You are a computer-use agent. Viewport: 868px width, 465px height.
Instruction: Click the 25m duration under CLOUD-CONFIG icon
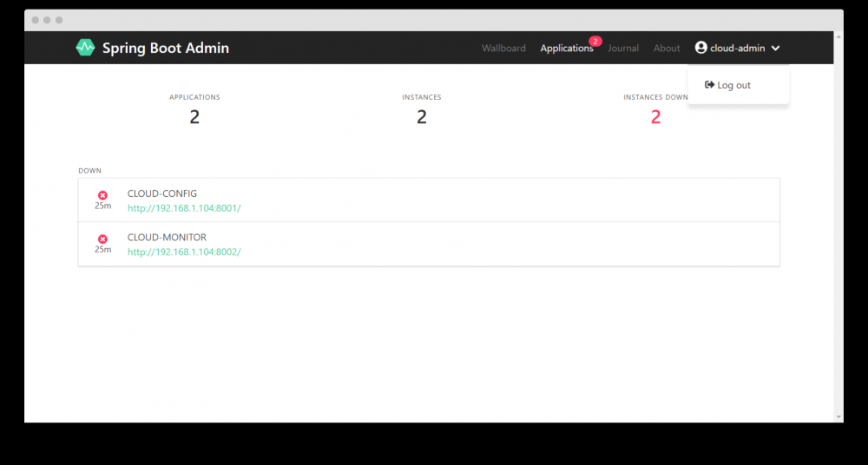103,206
